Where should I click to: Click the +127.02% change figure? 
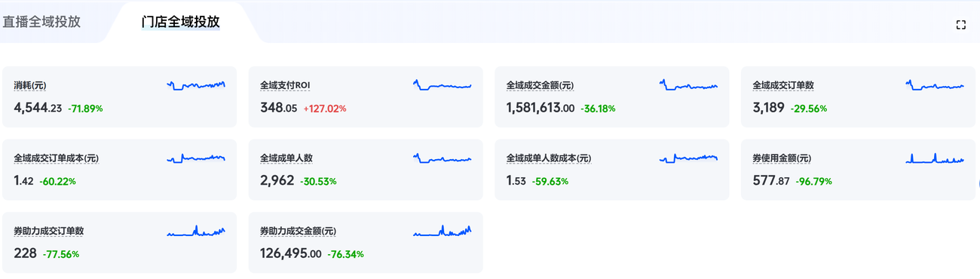(x=325, y=109)
